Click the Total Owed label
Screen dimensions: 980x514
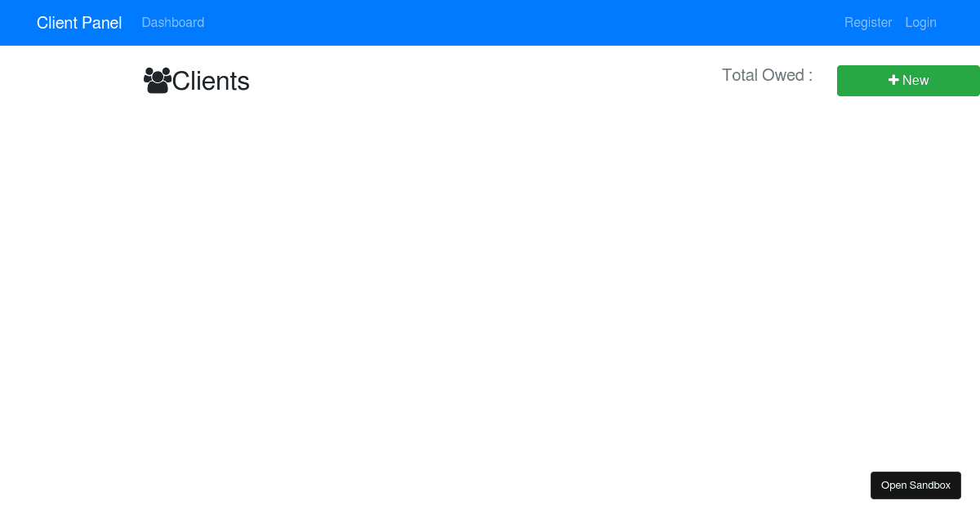coord(767,75)
